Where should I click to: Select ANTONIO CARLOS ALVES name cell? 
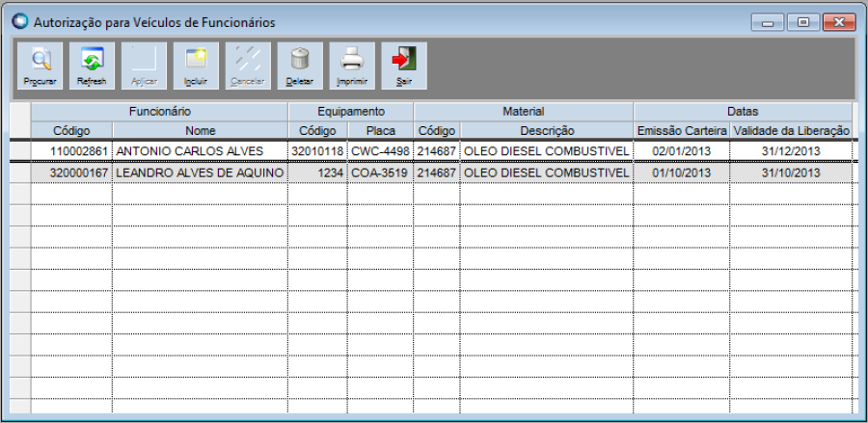tap(201, 151)
